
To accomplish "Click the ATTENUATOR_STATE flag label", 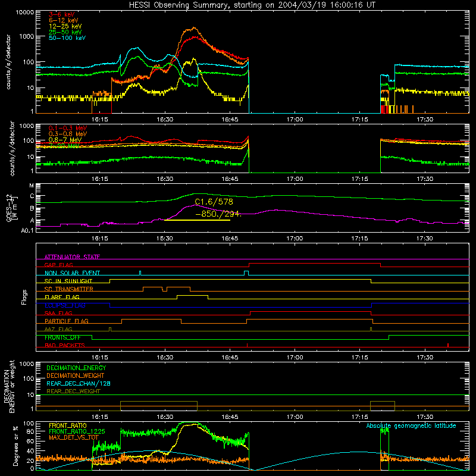I will (x=72, y=257).
